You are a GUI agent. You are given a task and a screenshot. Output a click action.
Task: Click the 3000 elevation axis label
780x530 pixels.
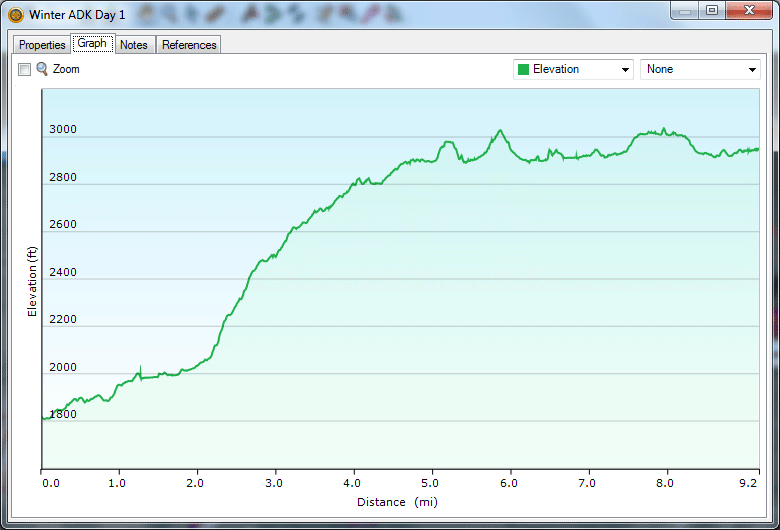pos(63,129)
